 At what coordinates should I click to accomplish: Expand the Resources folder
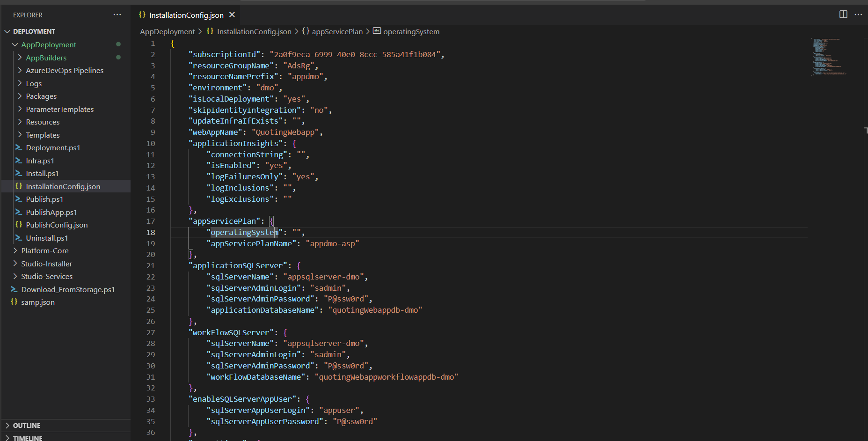point(20,122)
